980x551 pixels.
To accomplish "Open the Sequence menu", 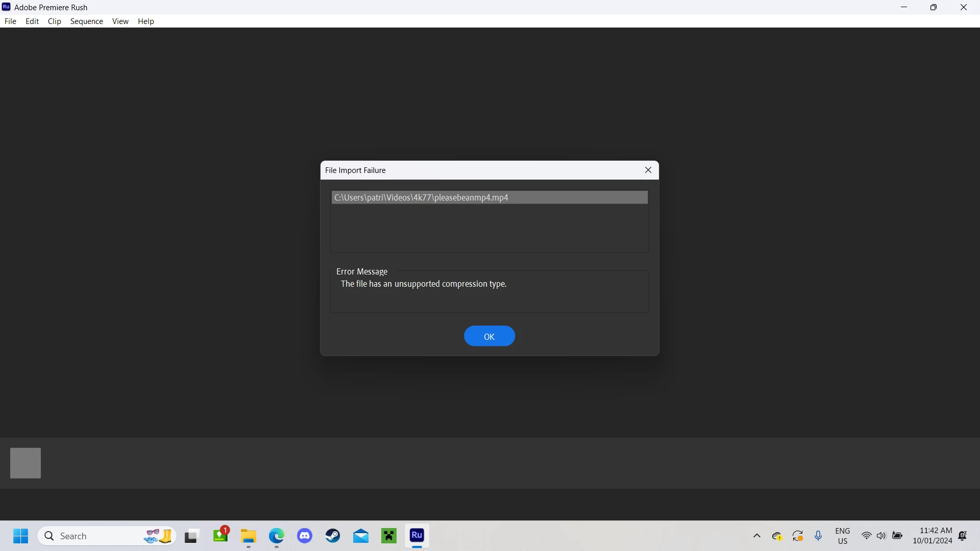I will click(x=86, y=21).
